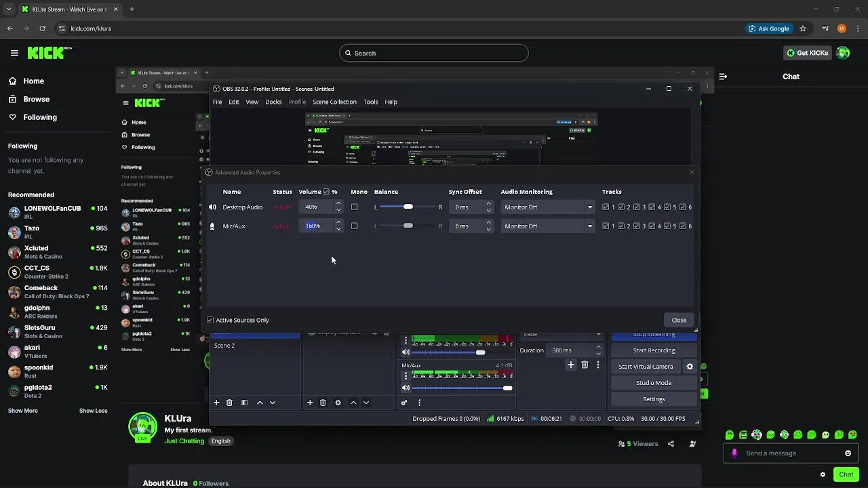The image size is (868, 488).
Task: Open the Mic/Aux mixer options dots
Action: [406, 375]
